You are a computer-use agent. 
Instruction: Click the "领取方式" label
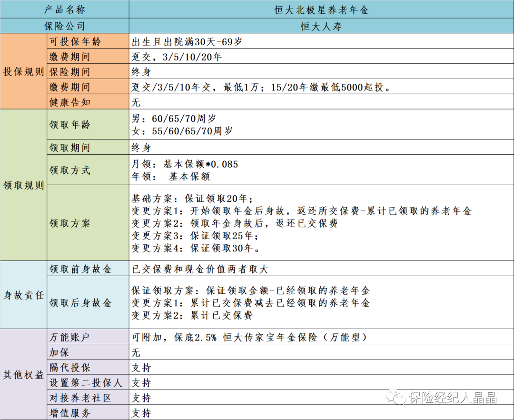(70, 170)
